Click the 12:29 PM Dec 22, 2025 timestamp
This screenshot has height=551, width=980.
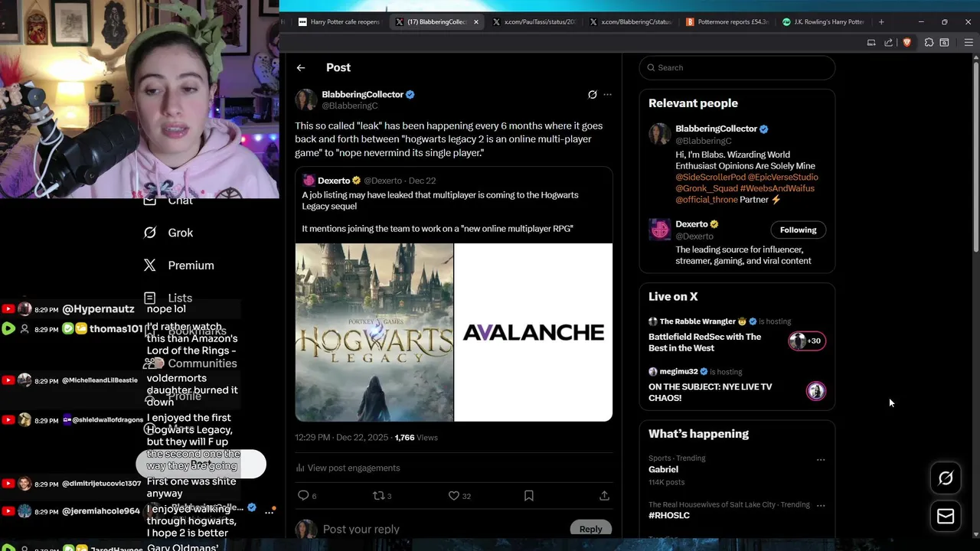tap(341, 438)
